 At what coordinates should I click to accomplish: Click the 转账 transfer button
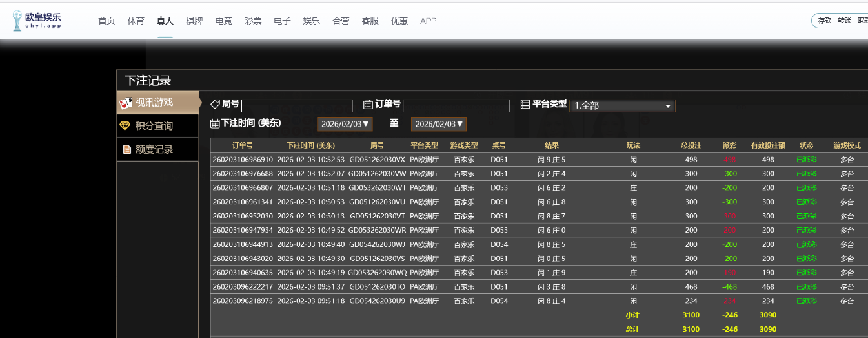[x=844, y=21]
